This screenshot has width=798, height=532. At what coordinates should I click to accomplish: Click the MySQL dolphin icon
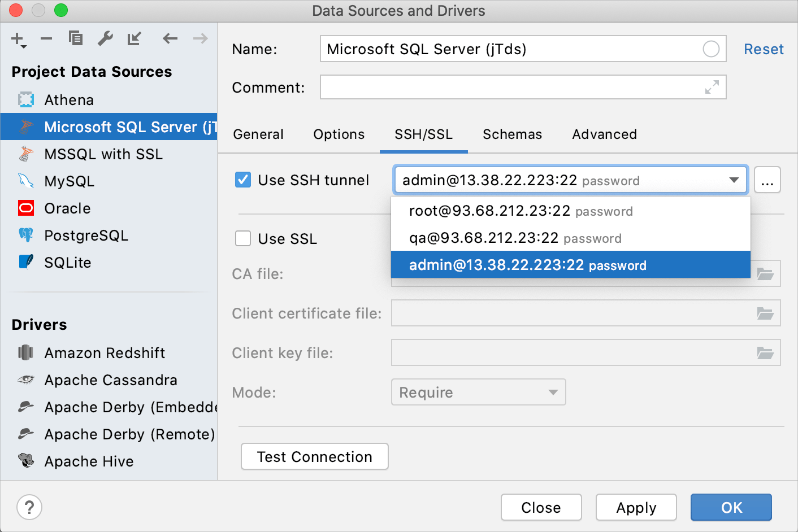tap(26, 181)
